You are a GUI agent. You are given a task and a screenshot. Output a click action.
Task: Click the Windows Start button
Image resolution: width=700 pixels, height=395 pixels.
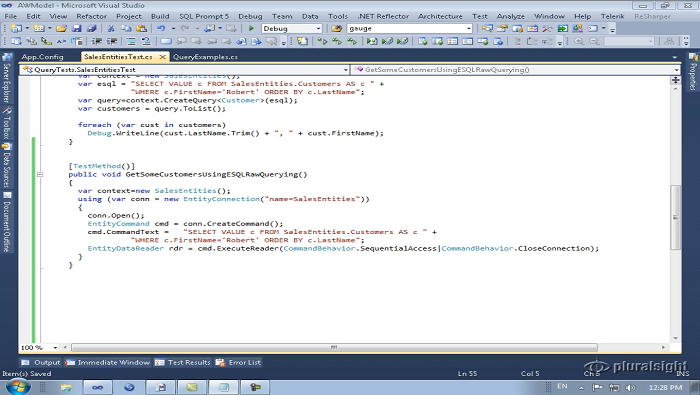pyautogui.click(x=18, y=387)
